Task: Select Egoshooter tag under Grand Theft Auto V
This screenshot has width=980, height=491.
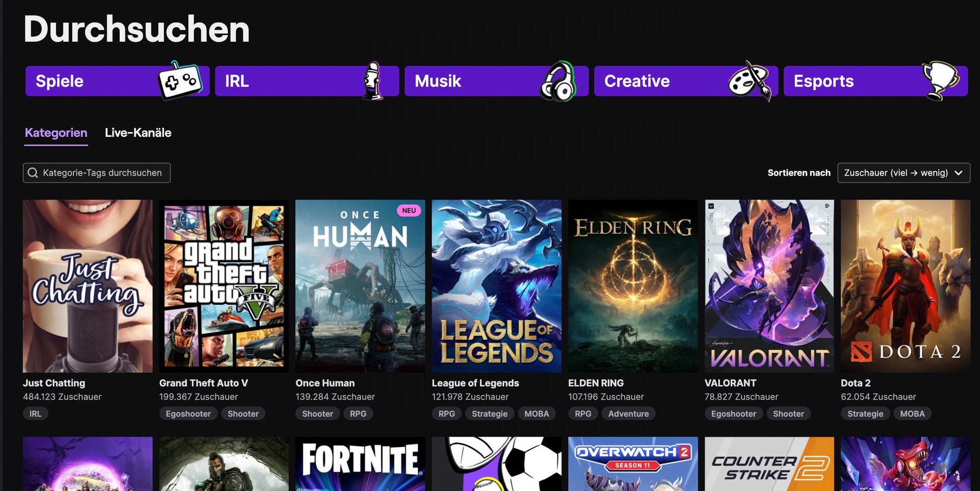Action: (x=188, y=414)
